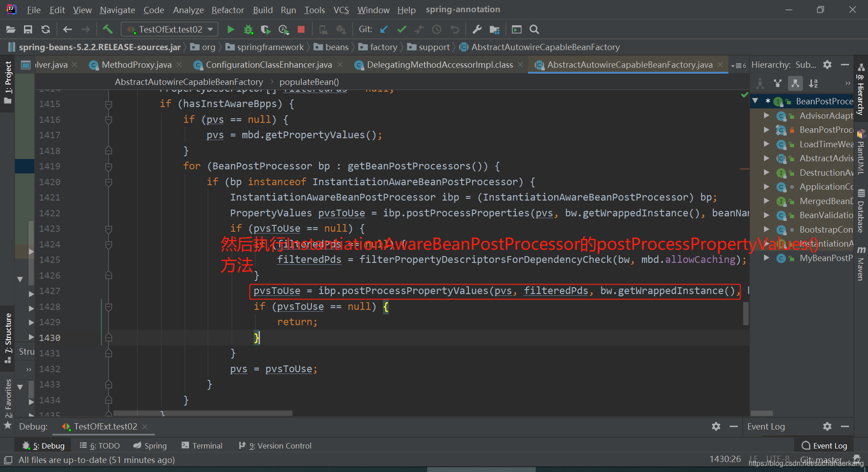Toggle the PlantUML tool window
Screen dimensions: 868x472
[x=861, y=153]
